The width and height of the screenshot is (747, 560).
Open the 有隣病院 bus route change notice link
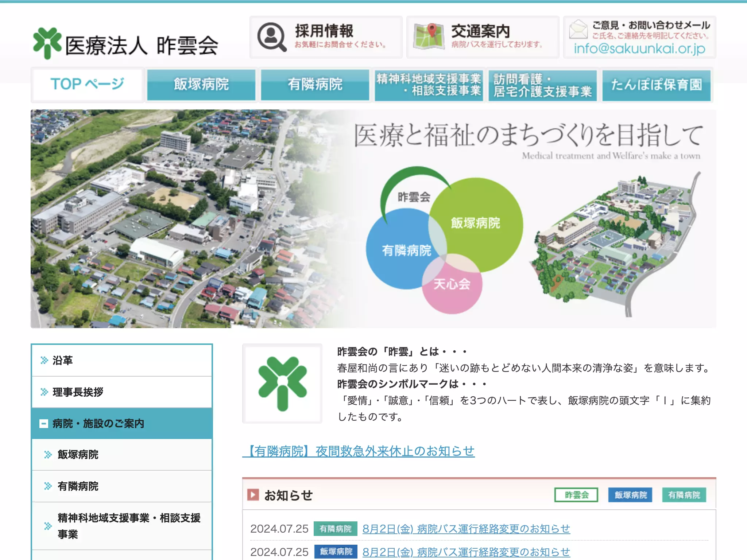(466, 529)
